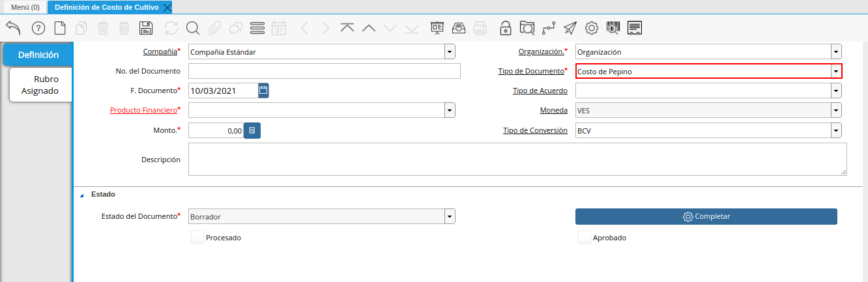Click the Descripción text area
868x282 pixels.
tap(517, 160)
